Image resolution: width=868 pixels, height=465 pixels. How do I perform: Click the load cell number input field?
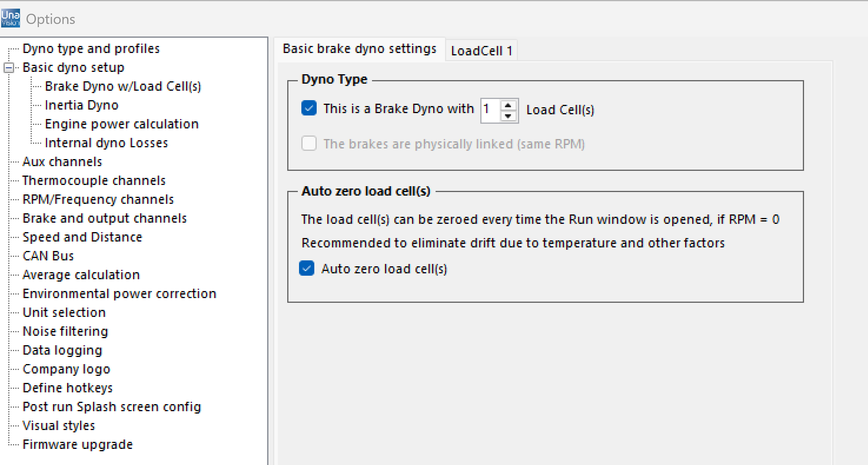(490, 110)
